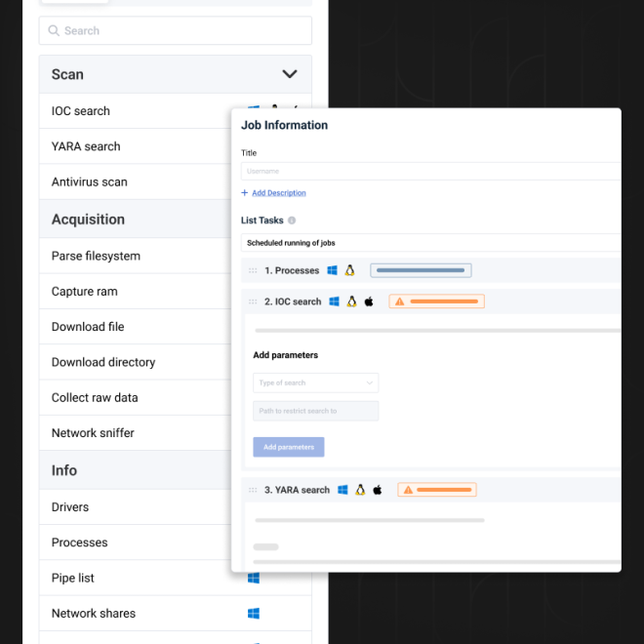
Task: Click the magnifier icon in Search box
Action: coord(54,30)
